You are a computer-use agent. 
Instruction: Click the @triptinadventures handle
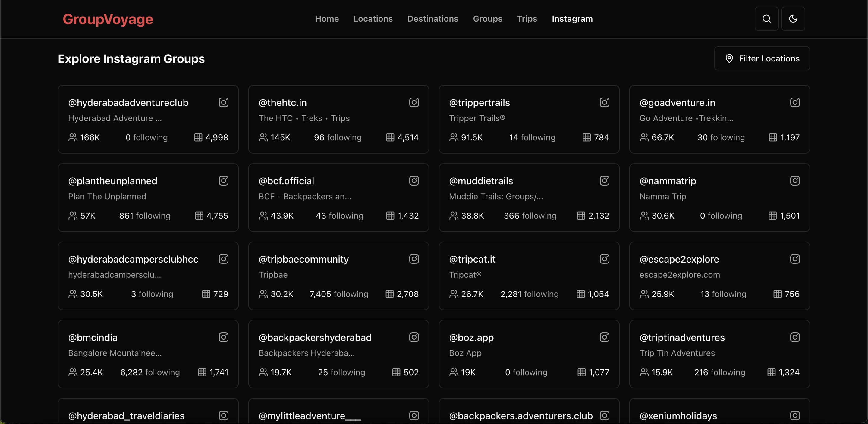click(x=682, y=338)
